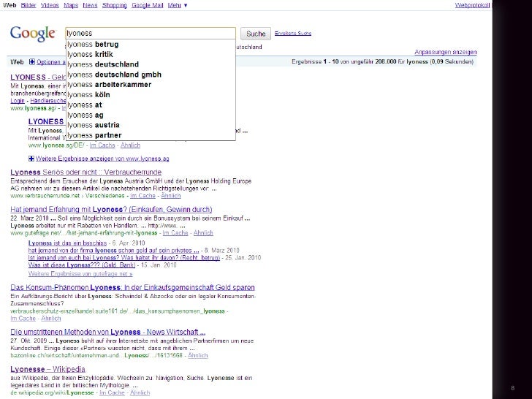Image resolution: width=532 pixels, height=399 pixels.
Task: Open 'hat jemand von der firma lyoness' link
Action: click(x=114, y=251)
